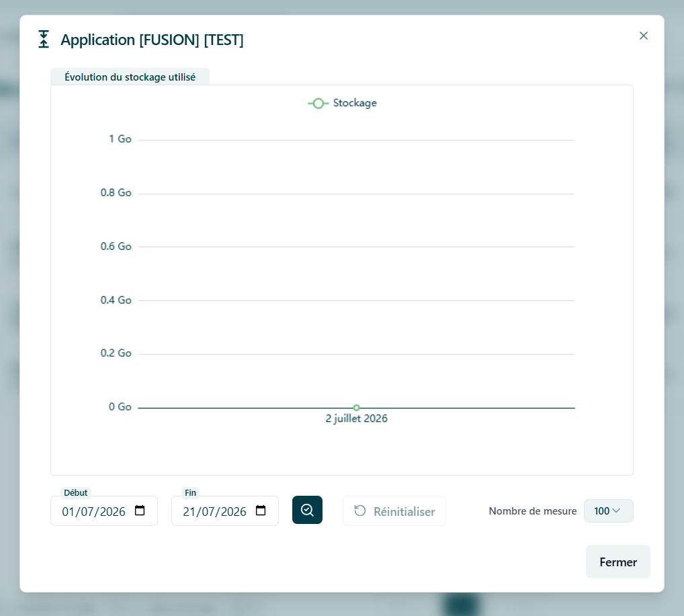Click the storage compress icon beside the title
The width and height of the screenshot is (684, 616).
[44, 39]
